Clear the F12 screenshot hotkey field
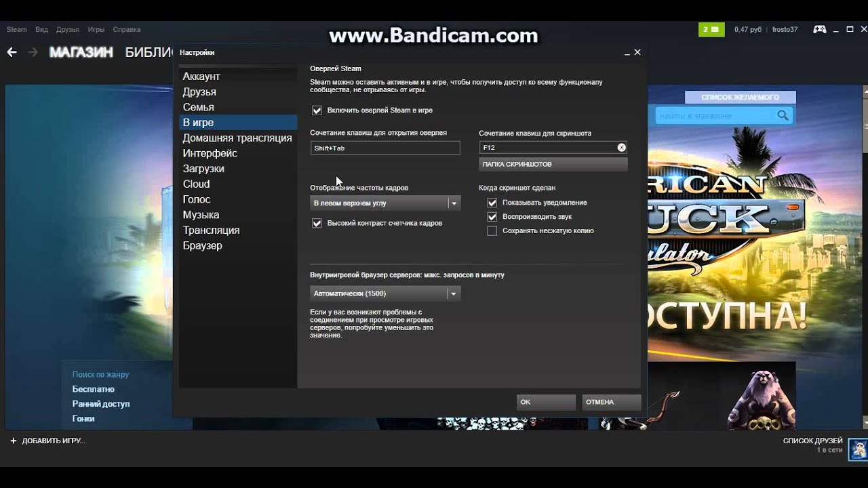This screenshot has width=868, height=488. [621, 147]
